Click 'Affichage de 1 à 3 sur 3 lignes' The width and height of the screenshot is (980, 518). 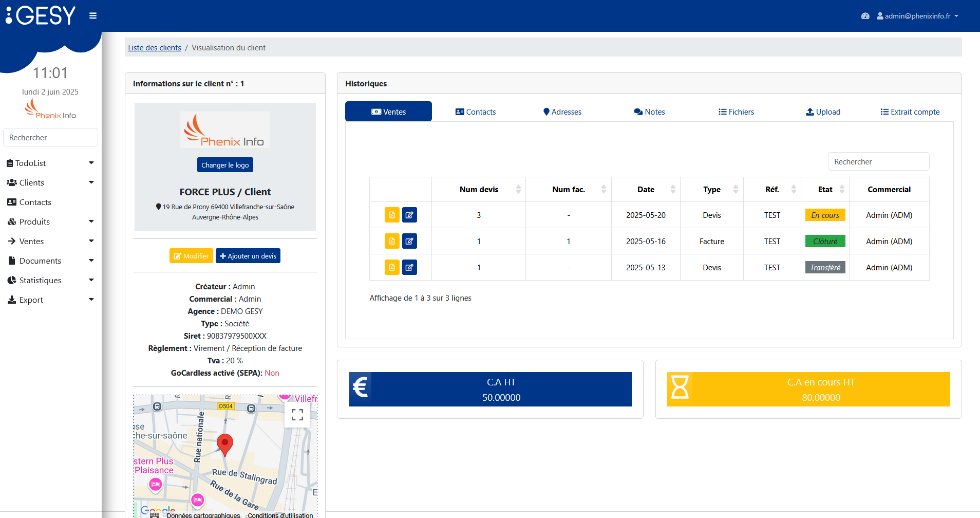pos(420,298)
